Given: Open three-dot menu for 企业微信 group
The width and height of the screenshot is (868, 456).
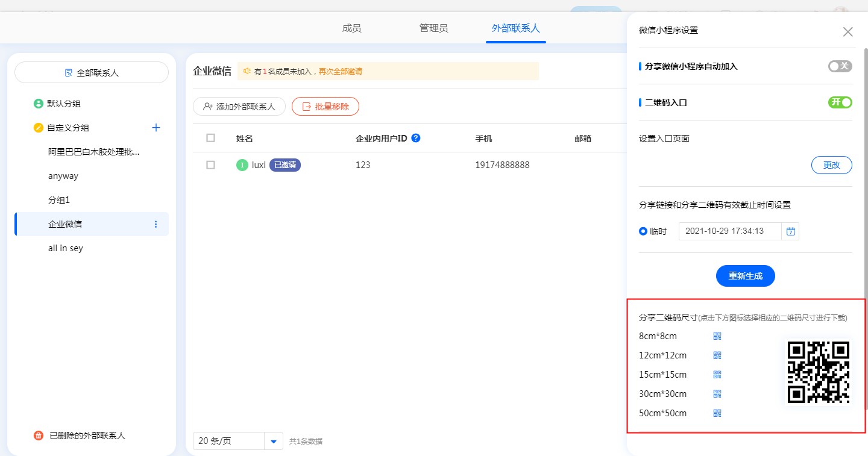Looking at the screenshot, I should pos(156,224).
